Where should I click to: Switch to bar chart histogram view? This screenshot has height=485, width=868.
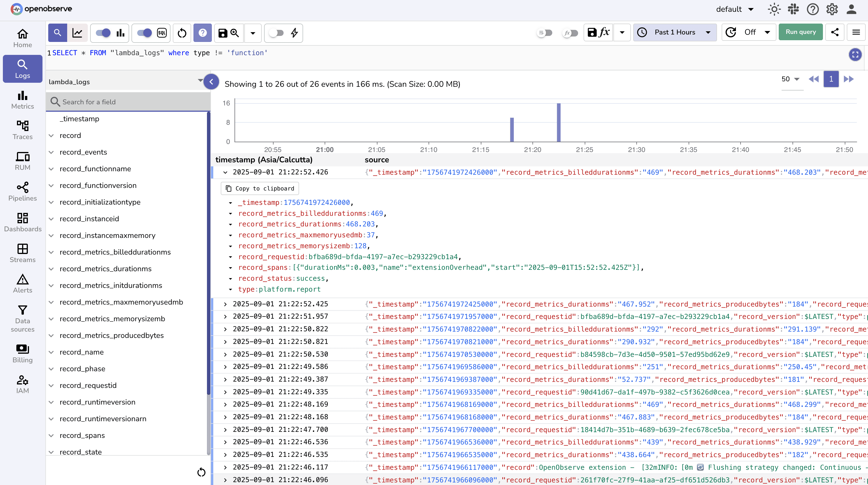pyautogui.click(x=120, y=33)
